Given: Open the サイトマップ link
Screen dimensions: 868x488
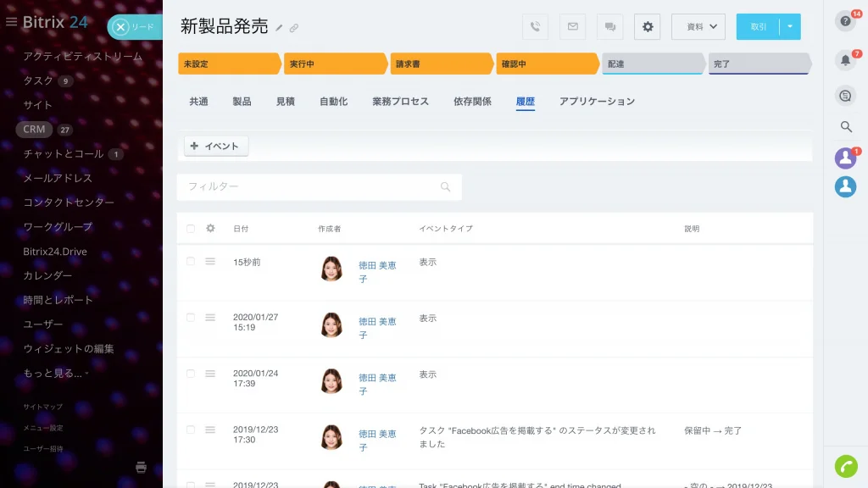Looking at the screenshot, I should [42, 407].
